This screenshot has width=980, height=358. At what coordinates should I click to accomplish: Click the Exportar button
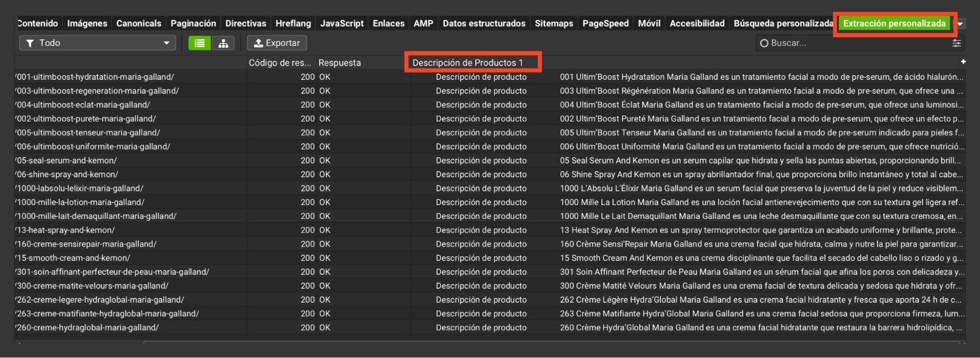pyautogui.click(x=277, y=43)
